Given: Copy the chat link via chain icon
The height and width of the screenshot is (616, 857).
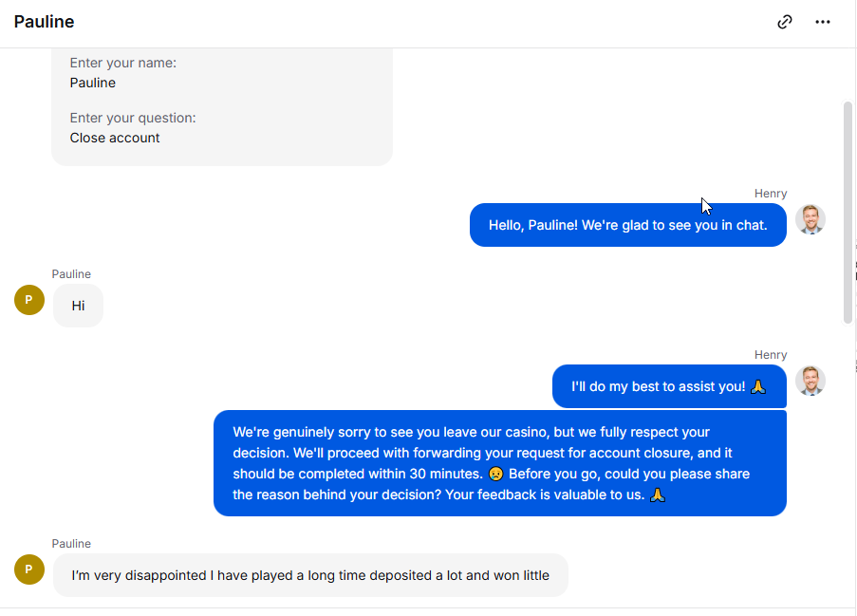Looking at the screenshot, I should (x=784, y=22).
